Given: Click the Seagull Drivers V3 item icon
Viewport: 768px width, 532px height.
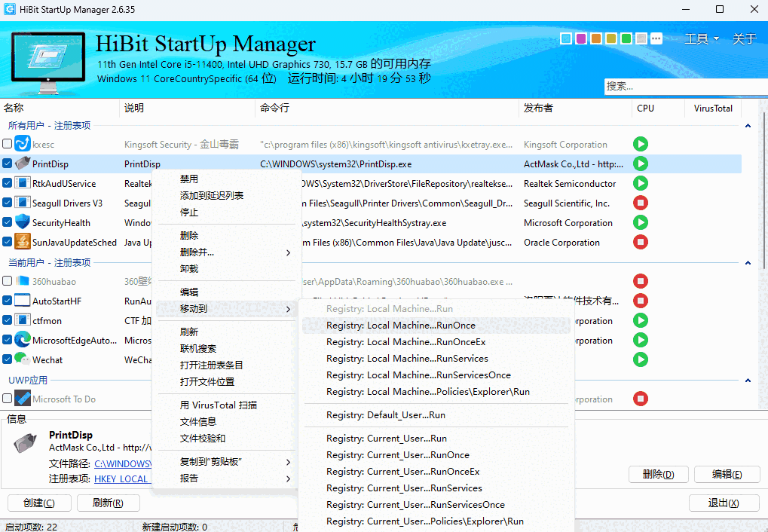Looking at the screenshot, I should click(21, 203).
